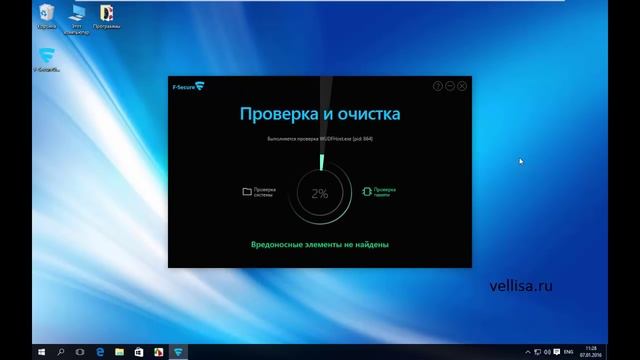Viewport: 640px width, 360px height.
Task: Select the Программы desktop shortcut
Action: pyautogui.click(x=107, y=16)
